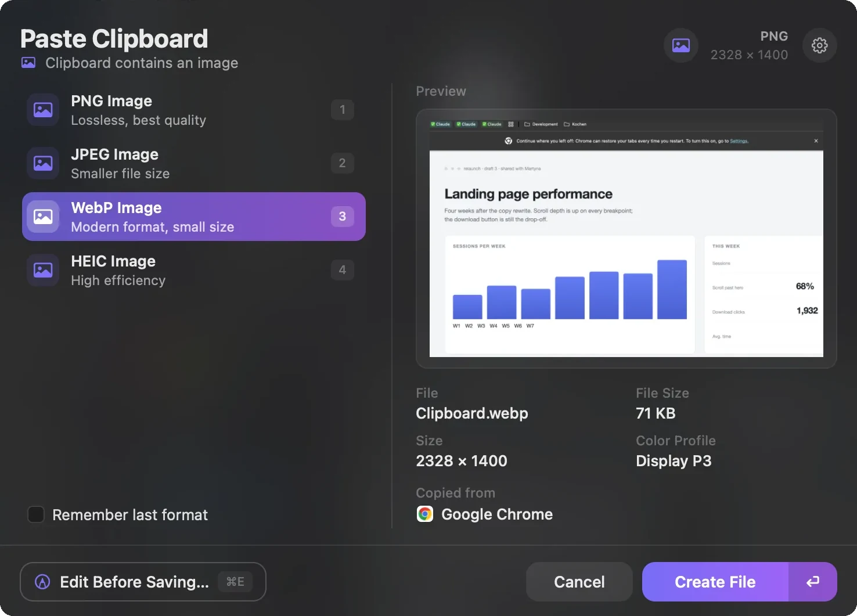
Task: Click the Display P3 color profile value
Action: click(674, 461)
